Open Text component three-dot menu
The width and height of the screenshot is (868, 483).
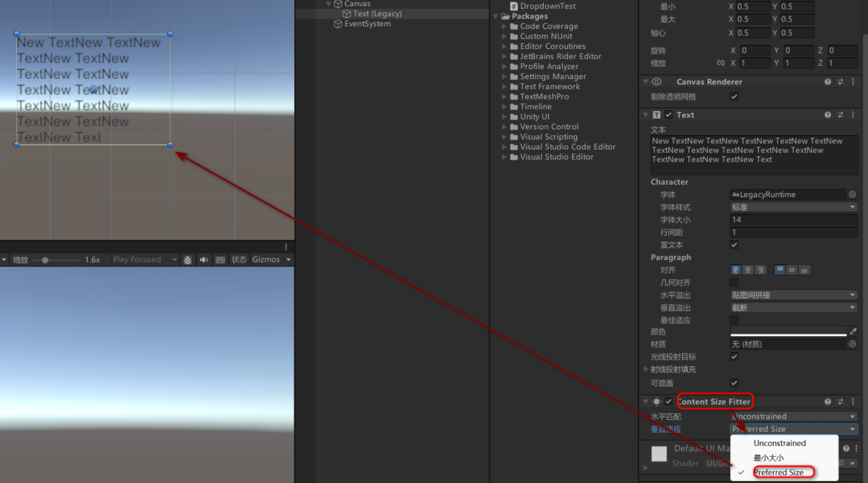pos(852,115)
